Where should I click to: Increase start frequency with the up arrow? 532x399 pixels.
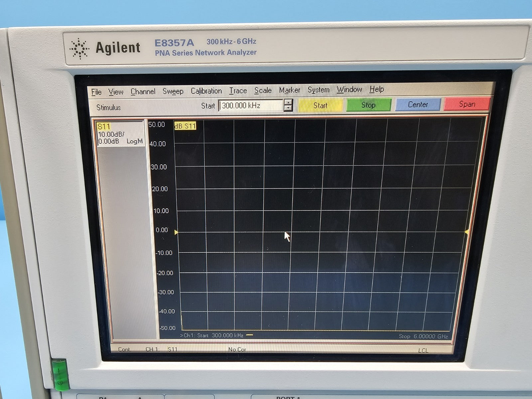289,102
